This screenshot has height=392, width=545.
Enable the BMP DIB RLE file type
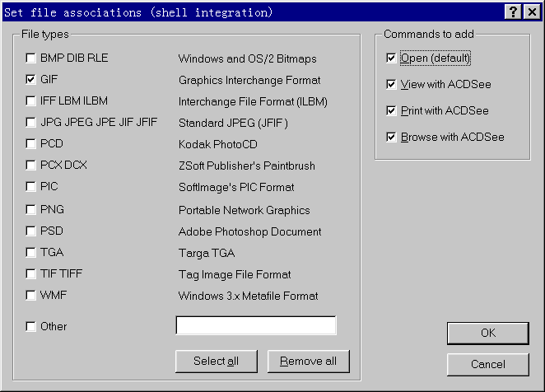(31, 58)
